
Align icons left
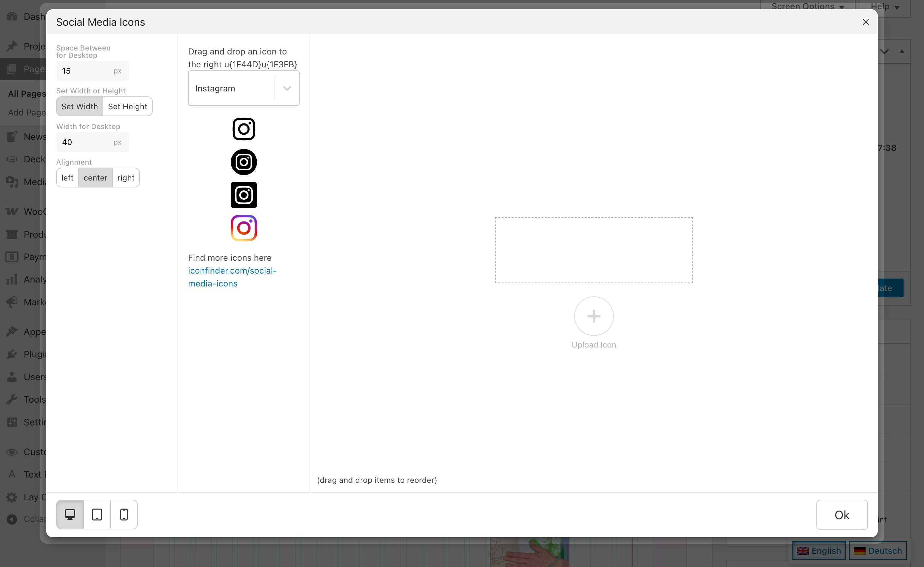pyautogui.click(x=68, y=178)
